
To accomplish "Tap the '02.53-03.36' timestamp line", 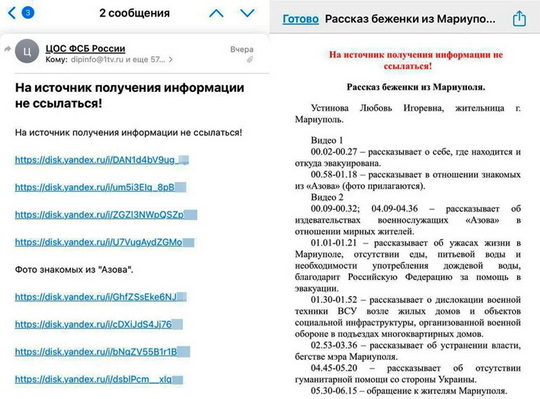I will point(407,351).
